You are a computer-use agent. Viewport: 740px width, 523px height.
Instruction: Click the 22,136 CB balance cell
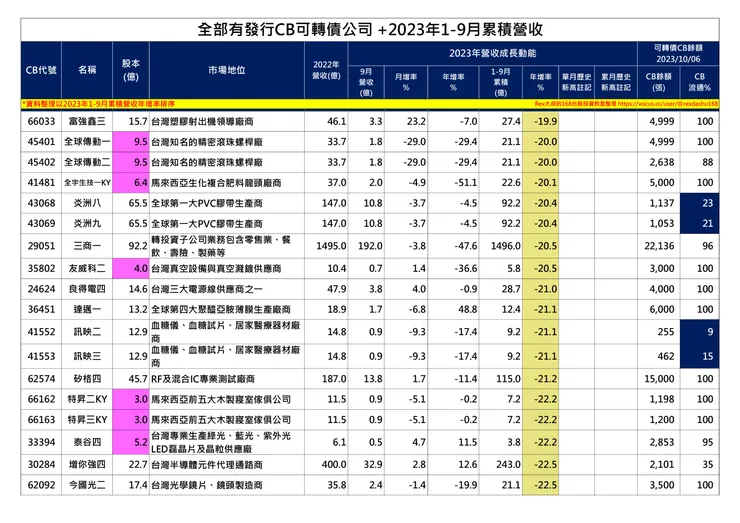point(659,246)
